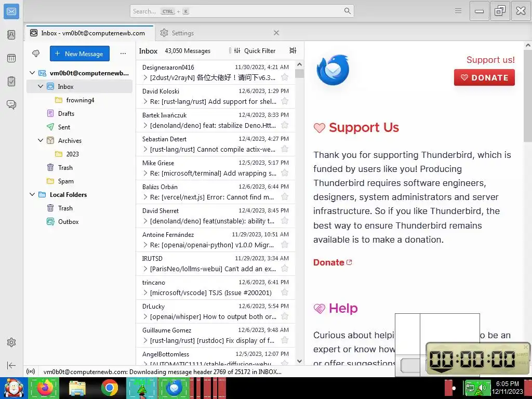Collapse the Inbox folder

click(41, 87)
